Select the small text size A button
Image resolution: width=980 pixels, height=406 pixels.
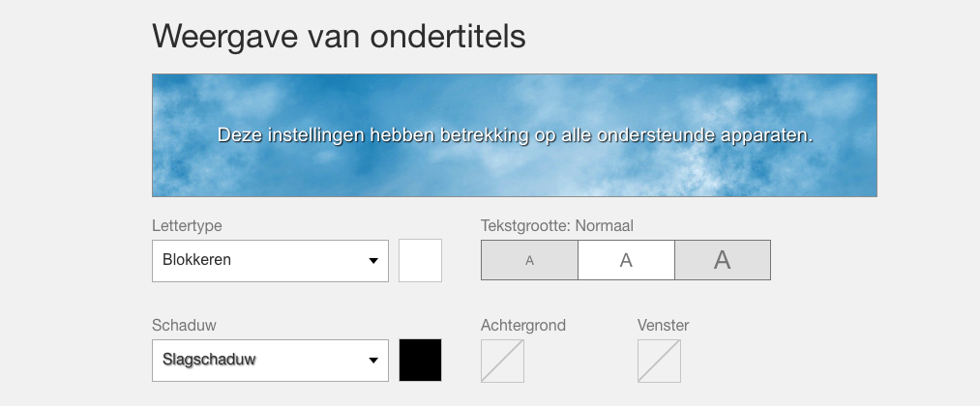pyautogui.click(x=529, y=260)
